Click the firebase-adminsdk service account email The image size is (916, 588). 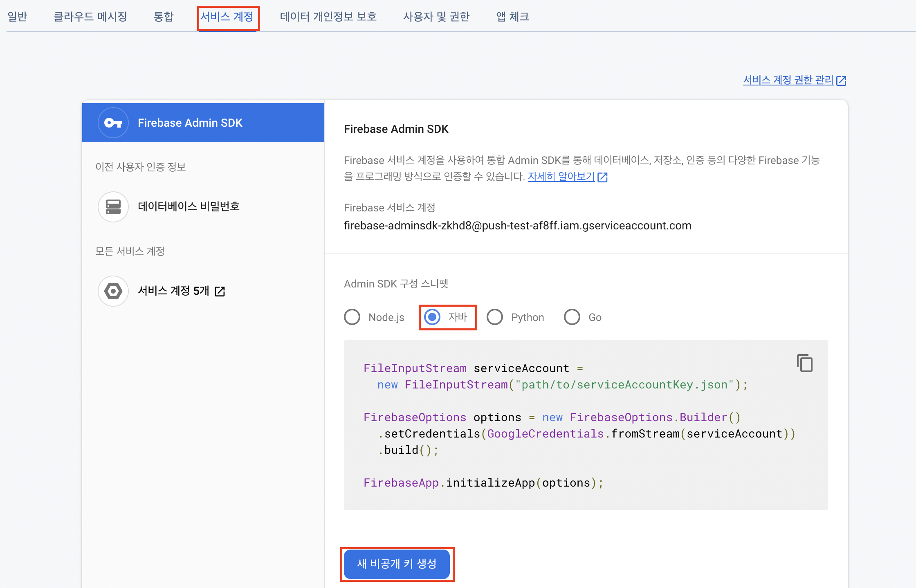pos(517,226)
